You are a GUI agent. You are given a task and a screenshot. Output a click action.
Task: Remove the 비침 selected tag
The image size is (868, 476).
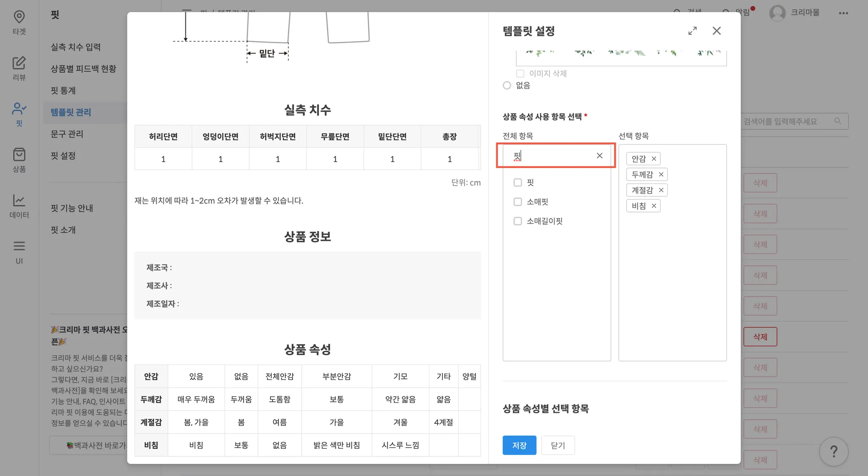coord(654,206)
